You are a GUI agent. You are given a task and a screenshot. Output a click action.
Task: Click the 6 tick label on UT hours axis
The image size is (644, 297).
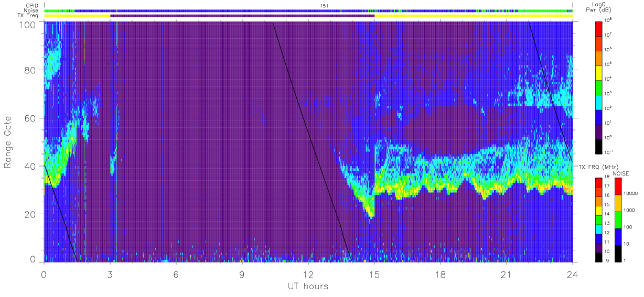[x=176, y=274]
